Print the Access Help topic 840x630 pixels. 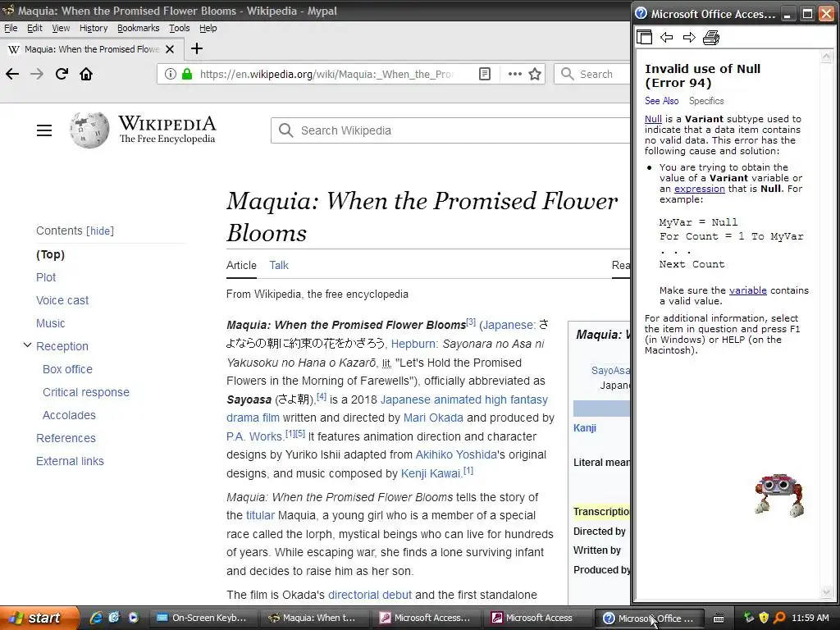click(711, 38)
